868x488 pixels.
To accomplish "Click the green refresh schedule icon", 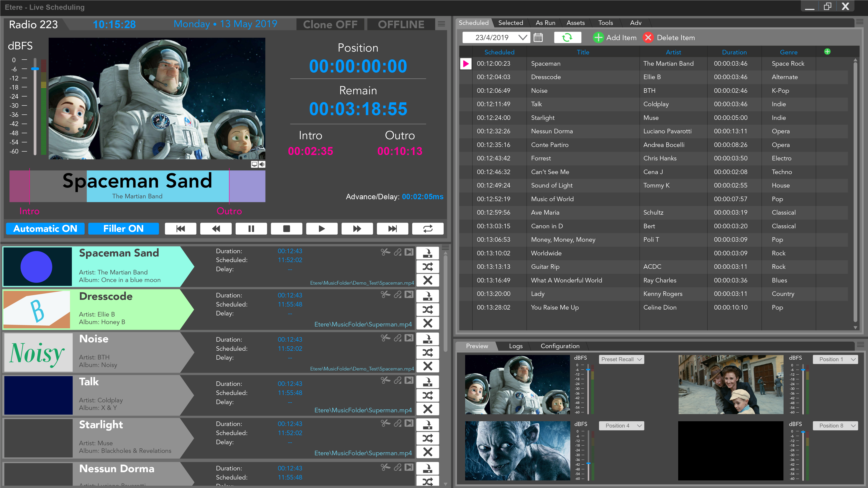I will (568, 37).
